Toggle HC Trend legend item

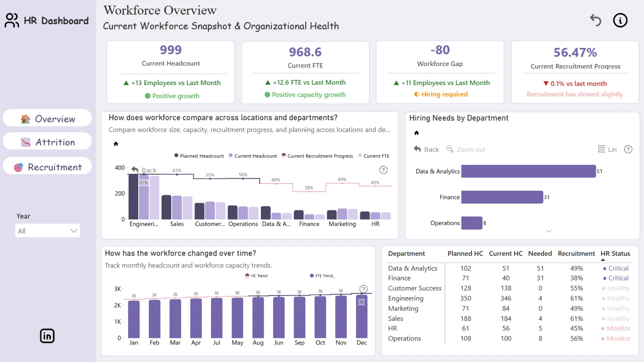pyautogui.click(x=256, y=276)
